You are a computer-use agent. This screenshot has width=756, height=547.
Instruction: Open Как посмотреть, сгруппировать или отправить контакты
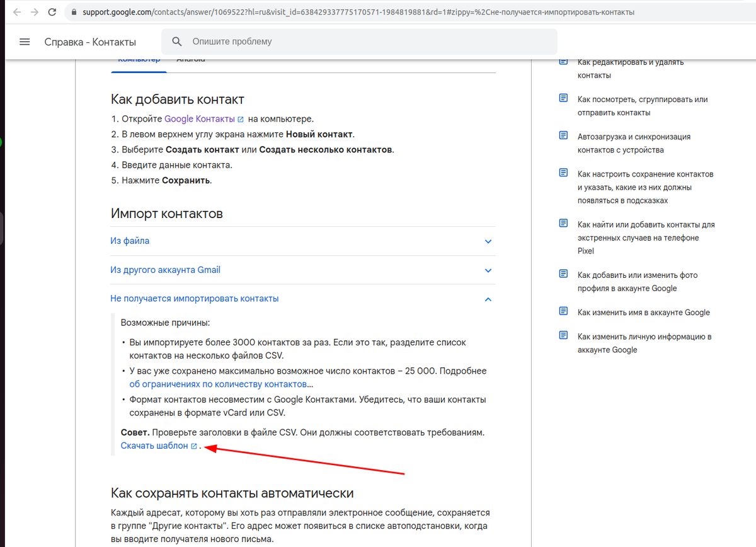pos(643,106)
